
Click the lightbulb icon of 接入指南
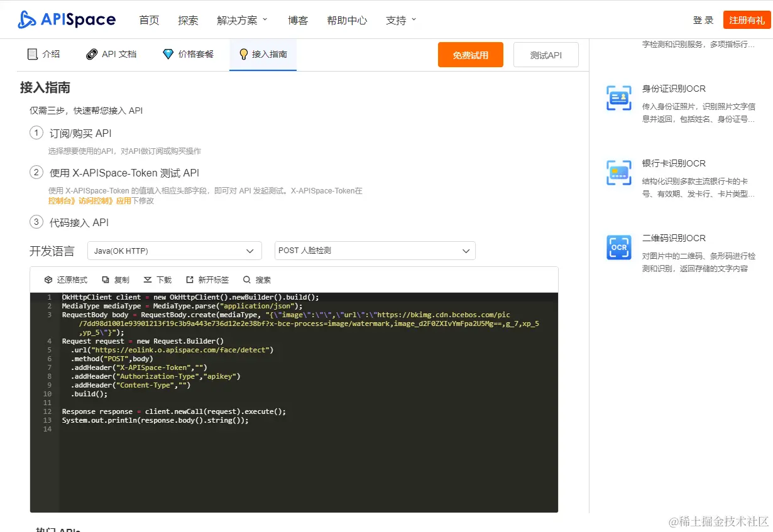pyautogui.click(x=244, y=54)
